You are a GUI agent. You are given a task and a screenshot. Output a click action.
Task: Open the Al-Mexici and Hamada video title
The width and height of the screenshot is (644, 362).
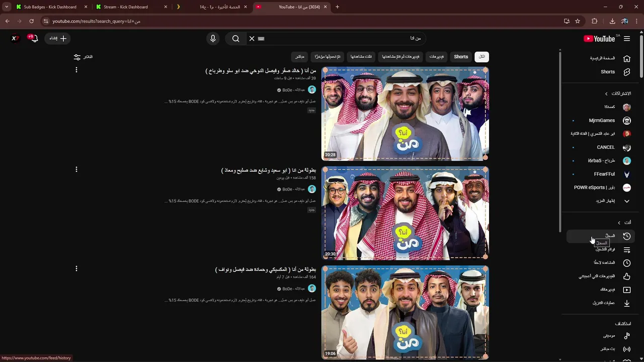(266, 270)
